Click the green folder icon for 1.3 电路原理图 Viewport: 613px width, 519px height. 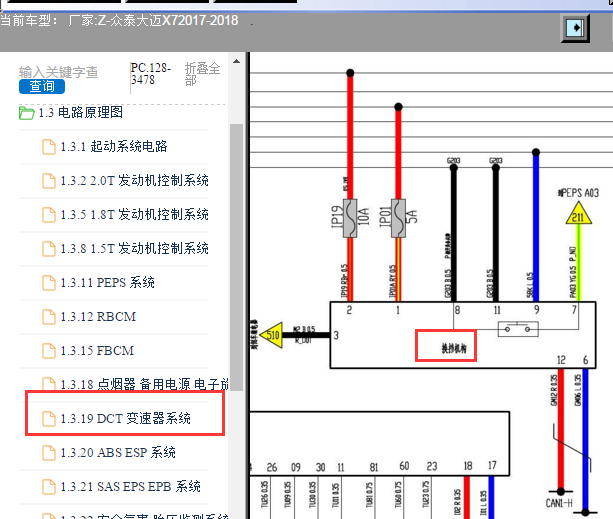click(27, 113)
